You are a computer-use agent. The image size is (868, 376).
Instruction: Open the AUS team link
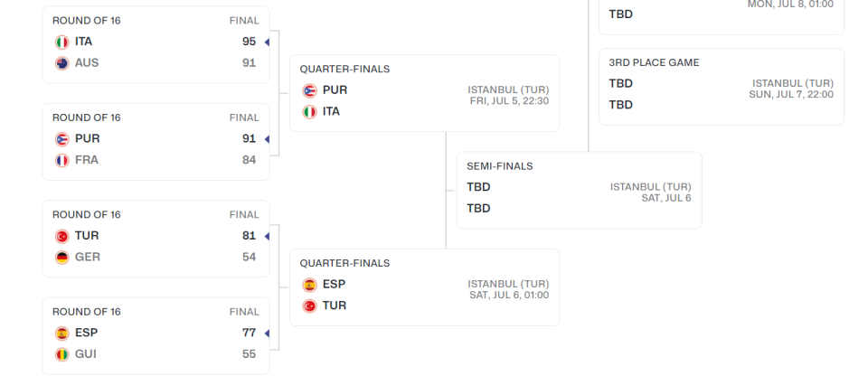[x=87, y=62]
